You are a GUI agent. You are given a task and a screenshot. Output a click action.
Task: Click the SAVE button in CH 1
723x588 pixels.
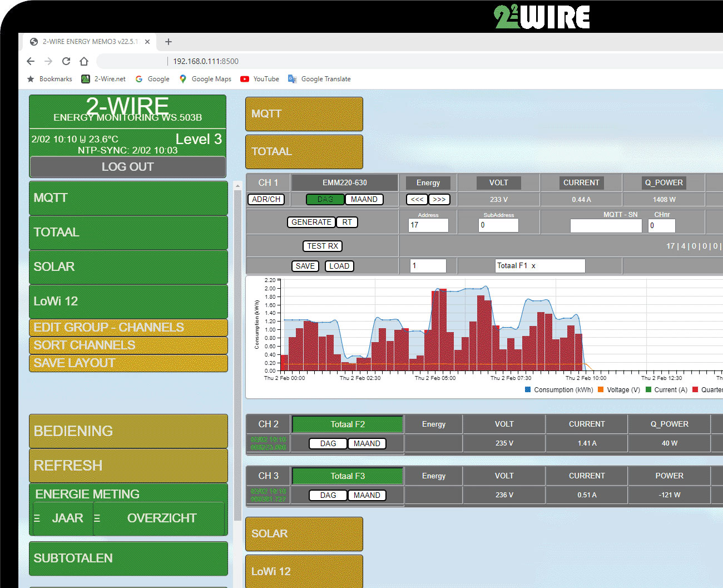point(305,266)
